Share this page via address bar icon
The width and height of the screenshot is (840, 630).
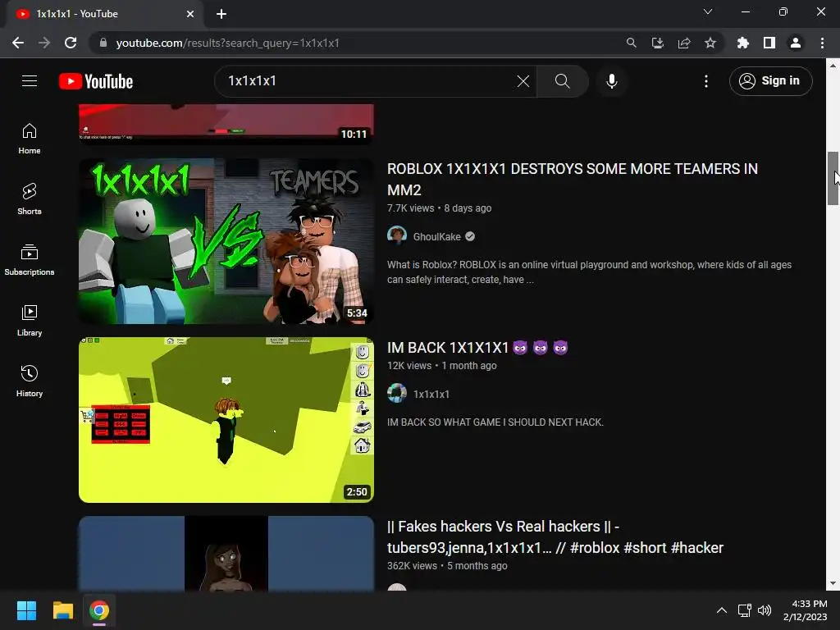(684, 43)
